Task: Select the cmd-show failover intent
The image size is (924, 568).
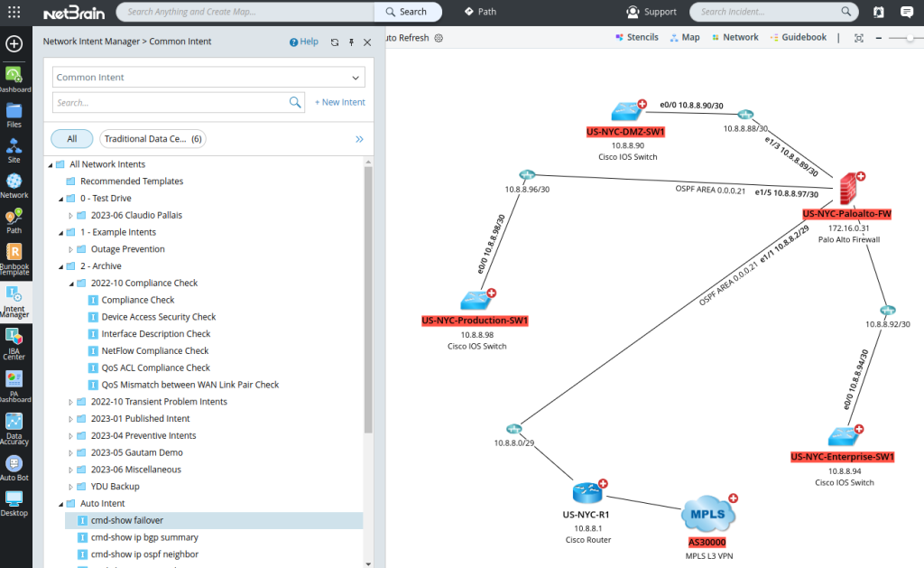Action: (213, 520)
